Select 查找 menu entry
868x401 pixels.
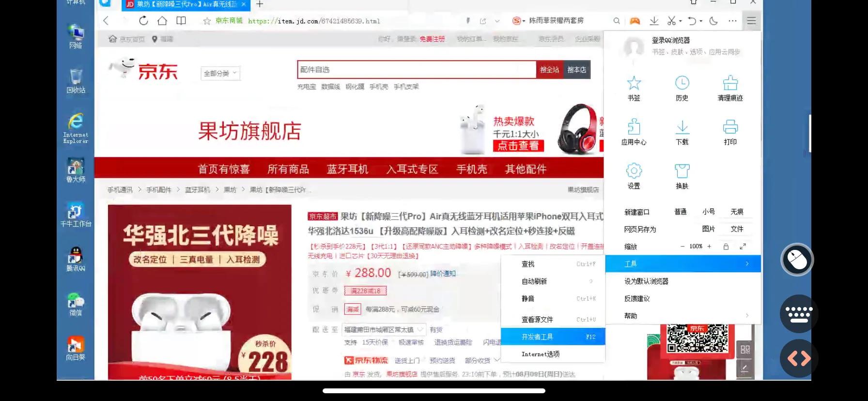[x=553, y=264]
